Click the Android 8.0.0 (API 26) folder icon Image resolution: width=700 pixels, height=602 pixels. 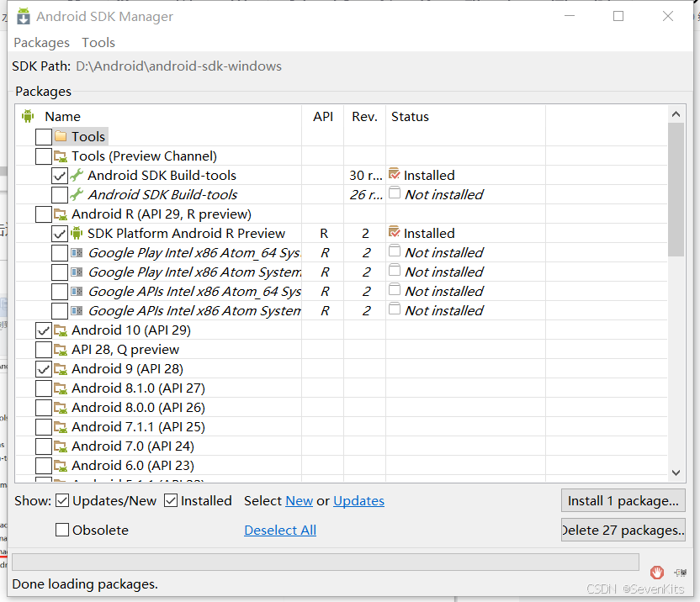(x=61, y=408)
